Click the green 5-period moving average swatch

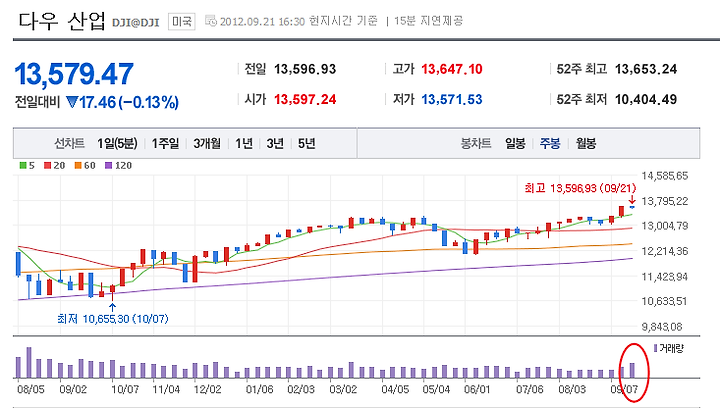pyautogui.click(x=23, y=166)
